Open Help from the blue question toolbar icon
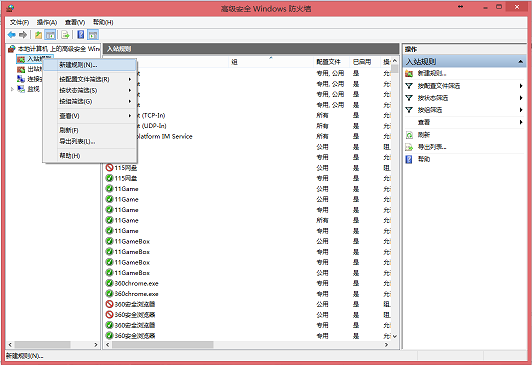Viewport: 532px width, 365px height. coord(81,35)
